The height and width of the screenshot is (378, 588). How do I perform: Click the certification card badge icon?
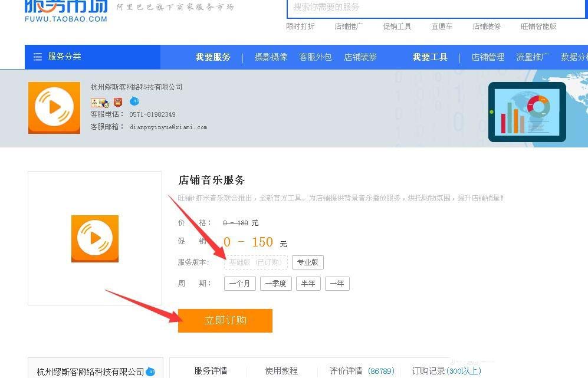[100, 103]
